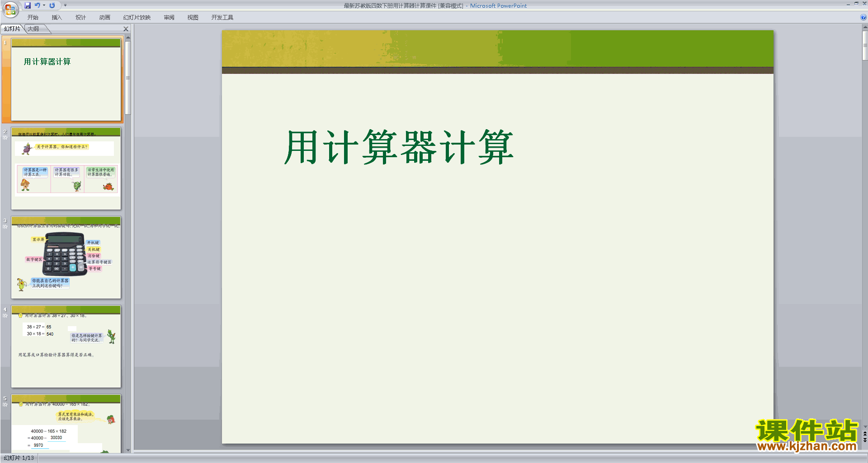Click the Save icon in Quick Access Toolbar
868x463 pixels.
28,5
